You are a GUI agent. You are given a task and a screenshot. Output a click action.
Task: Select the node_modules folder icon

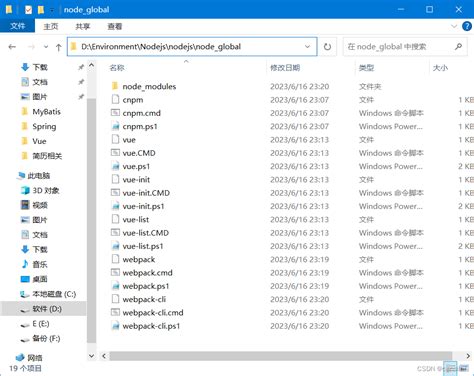click(x=115, y=86)
